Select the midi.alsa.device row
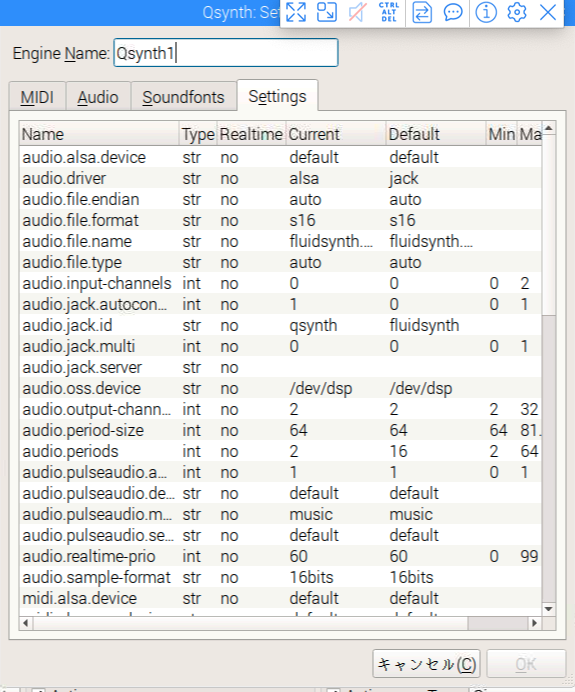Screen dimensions: 575x692 (x=280, y=598)
